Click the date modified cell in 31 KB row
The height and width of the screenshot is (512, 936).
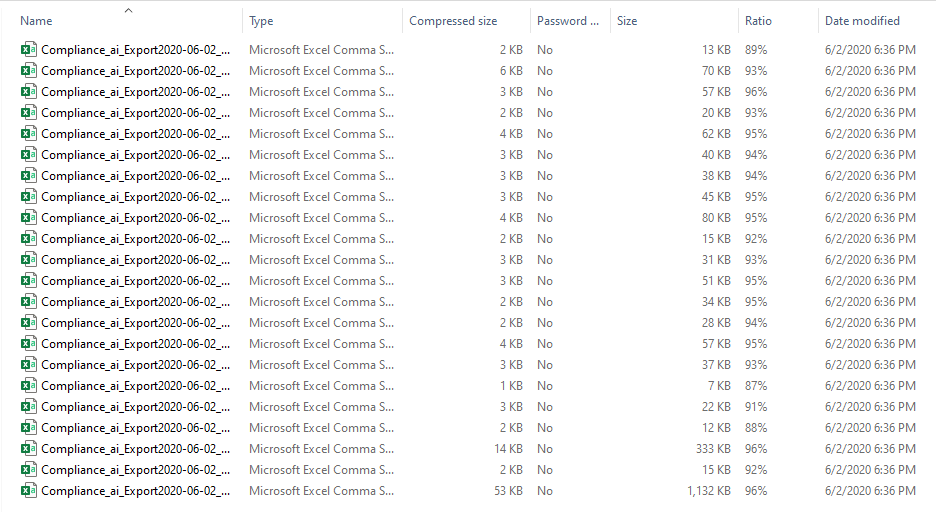[870, 260]
